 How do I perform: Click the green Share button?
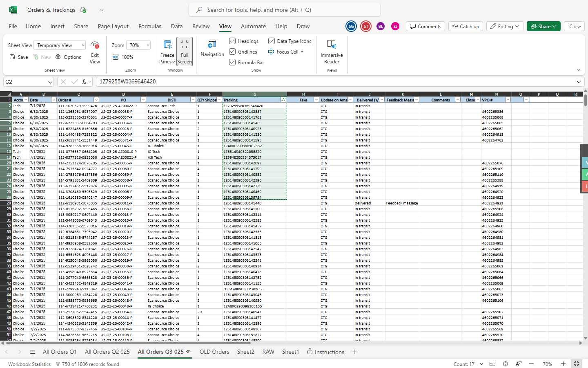[x=543, y=26]
